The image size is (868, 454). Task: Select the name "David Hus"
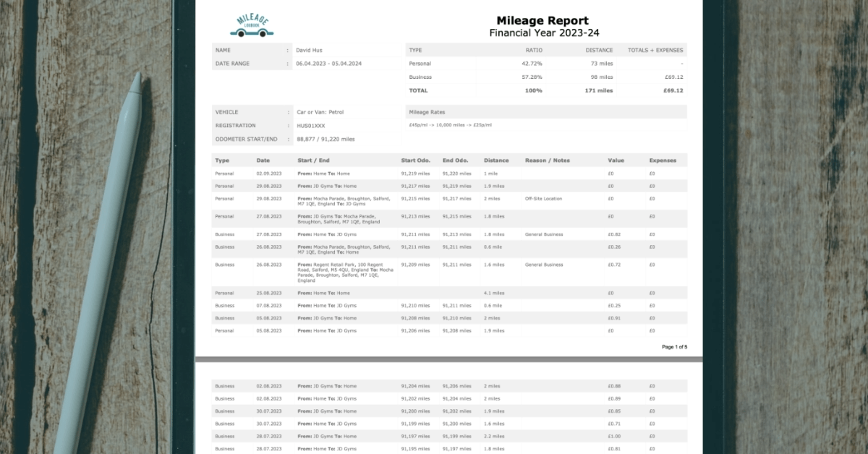tap(309, 51)
